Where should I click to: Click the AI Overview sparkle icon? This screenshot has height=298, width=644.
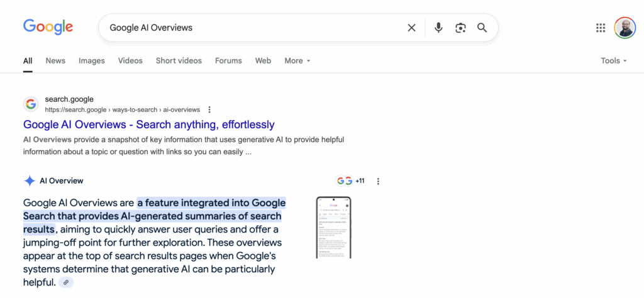coord(30,180)
